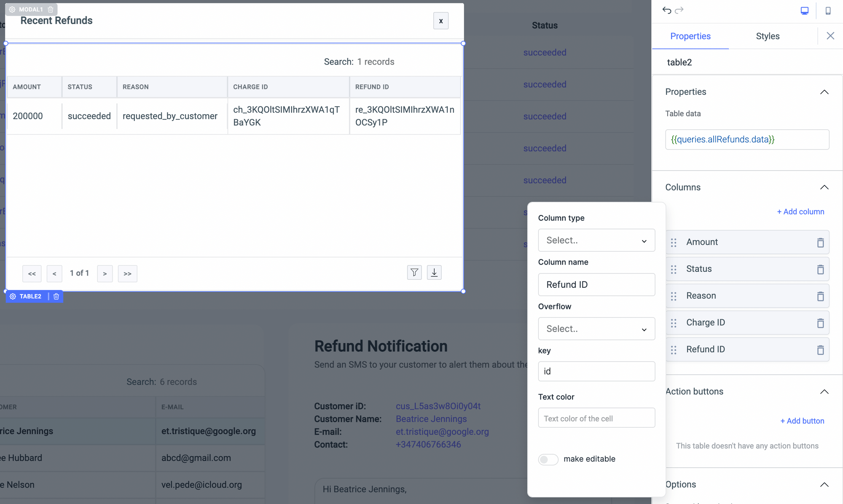Click the Add button link
Viewport: 843px width, 504px height.
click(x=802, y=421)
